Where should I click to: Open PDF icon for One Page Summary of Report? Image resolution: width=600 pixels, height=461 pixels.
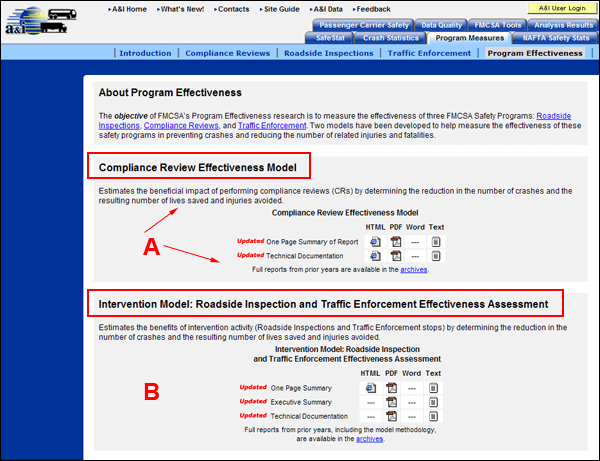pyautogui.click(x=396, y=242)
